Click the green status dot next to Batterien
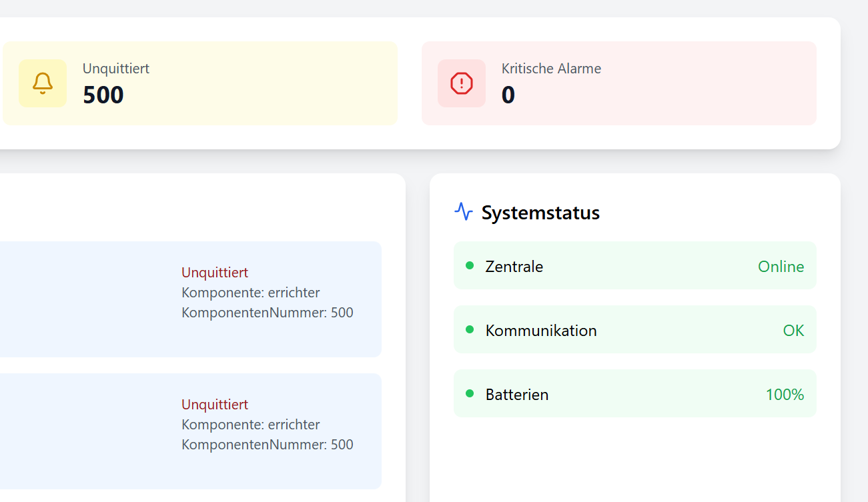This screenshot has width=868, height=502. pos(470,393)
